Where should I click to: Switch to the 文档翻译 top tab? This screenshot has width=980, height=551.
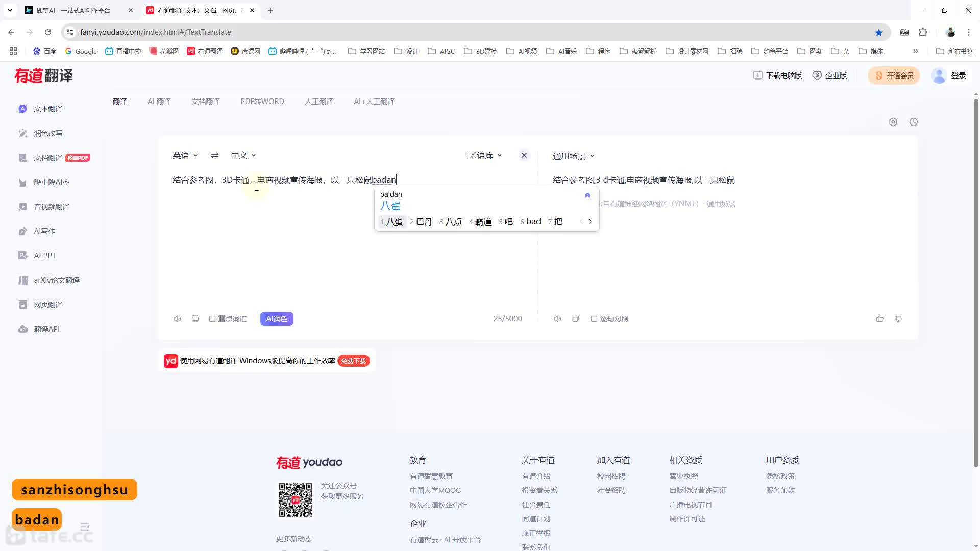[206, 102]
